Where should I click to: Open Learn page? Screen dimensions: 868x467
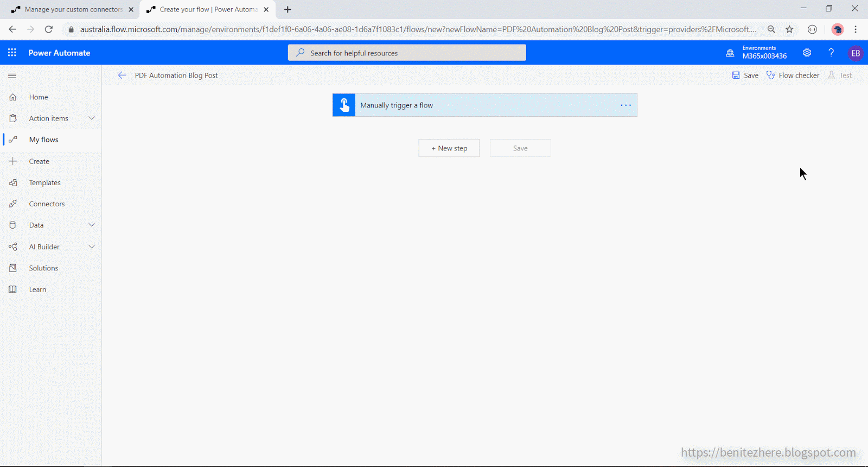click(x=37, y=289)
